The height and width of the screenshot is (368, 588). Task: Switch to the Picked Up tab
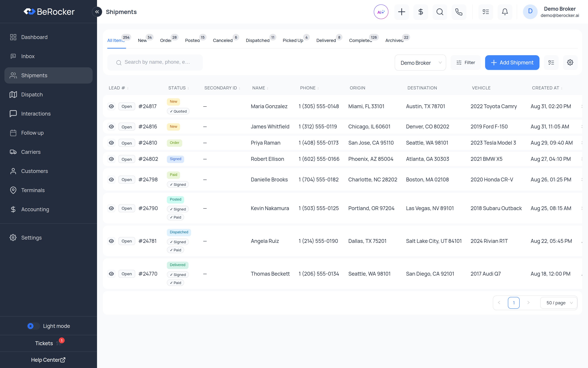tap(293, 40)
